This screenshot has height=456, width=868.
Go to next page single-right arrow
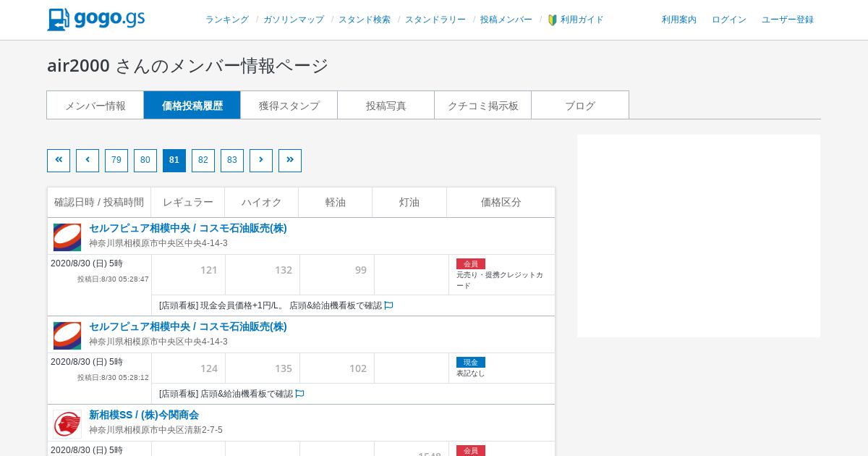[261, 161]
